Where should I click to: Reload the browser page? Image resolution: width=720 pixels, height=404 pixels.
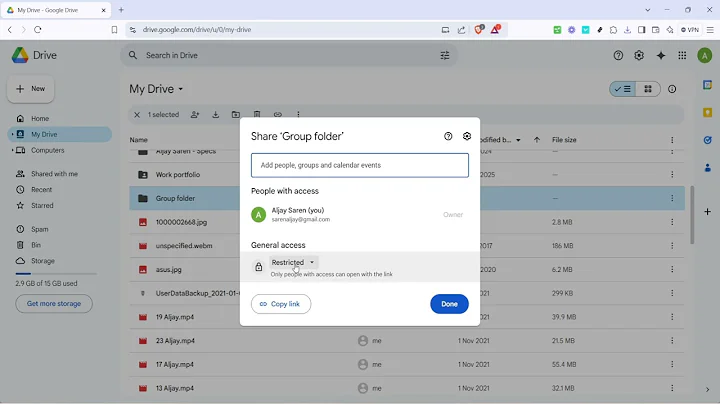pyautogui.click(x=38, y=30)
